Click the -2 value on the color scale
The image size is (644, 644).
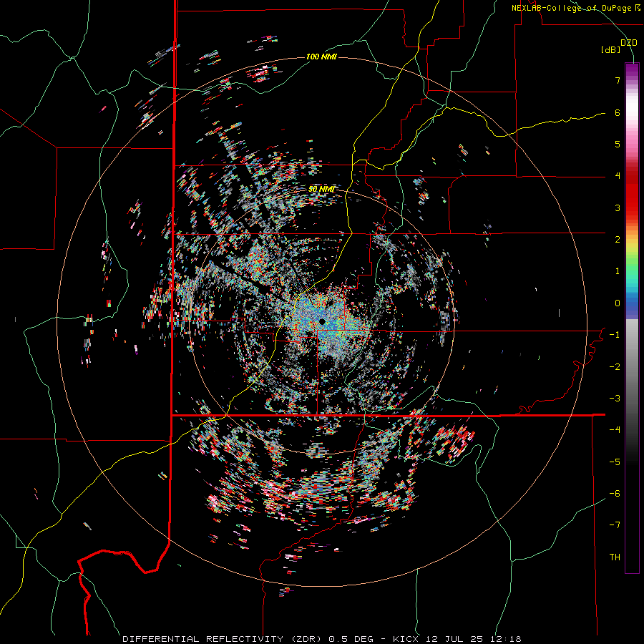[x=615, y=367]
